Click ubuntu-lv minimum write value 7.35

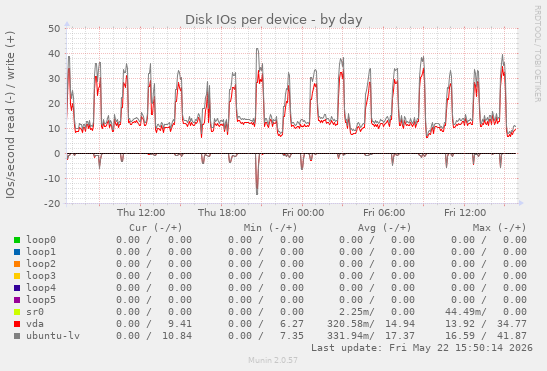pos(292,336)
